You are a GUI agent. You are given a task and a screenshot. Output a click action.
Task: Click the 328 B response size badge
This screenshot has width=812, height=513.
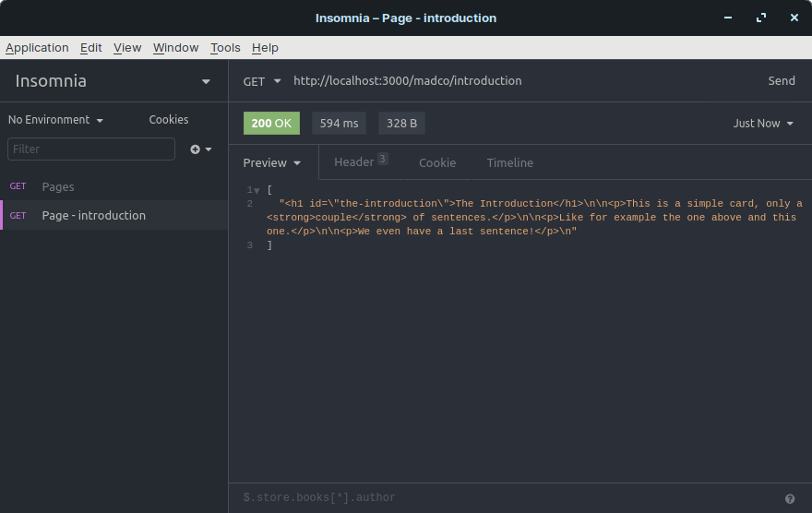tap(402, 124)
